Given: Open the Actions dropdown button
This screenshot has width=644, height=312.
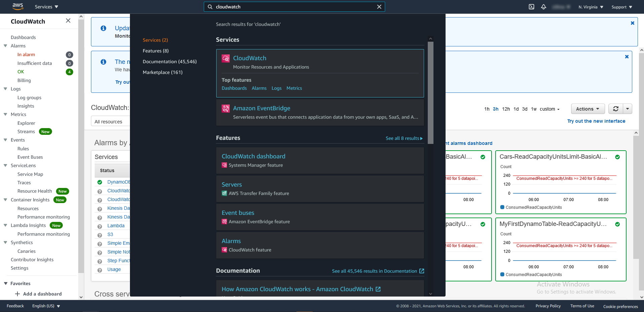Looking at the screenshot, I should pyautogui.click(x=588, y=109).
